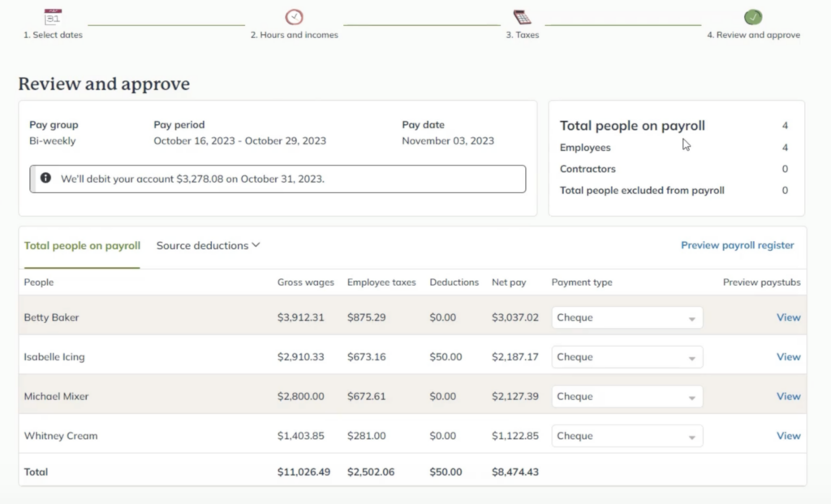Open Betty Baker's payment type dropdown

click(x=626, y=318)
